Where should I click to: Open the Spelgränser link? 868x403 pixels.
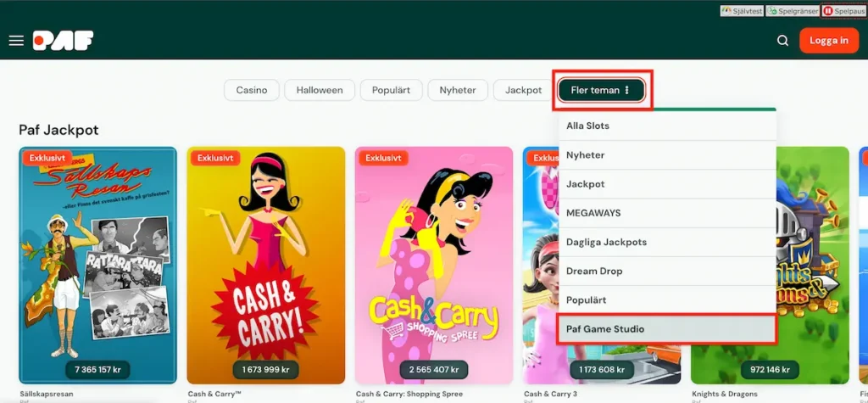click(x=793, y=10)
